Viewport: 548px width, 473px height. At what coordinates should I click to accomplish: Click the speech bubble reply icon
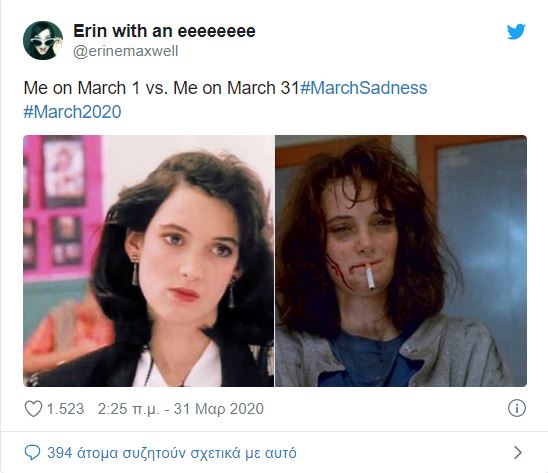pos(33,453)
